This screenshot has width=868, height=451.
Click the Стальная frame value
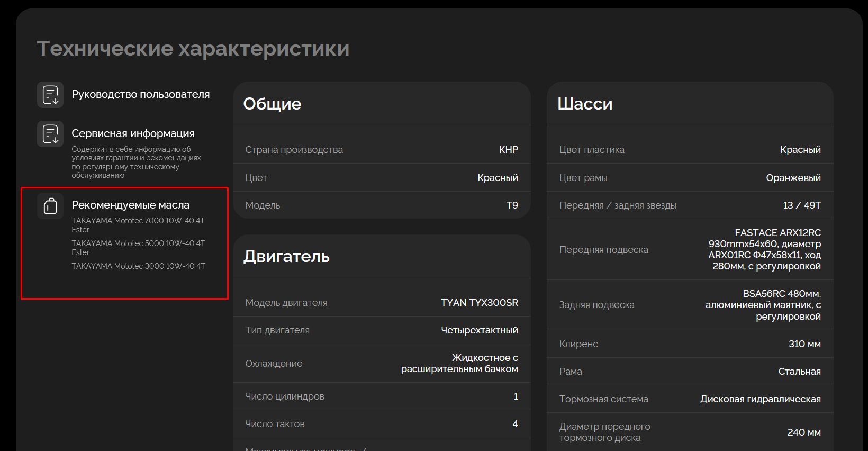click(x=799, y=372)
